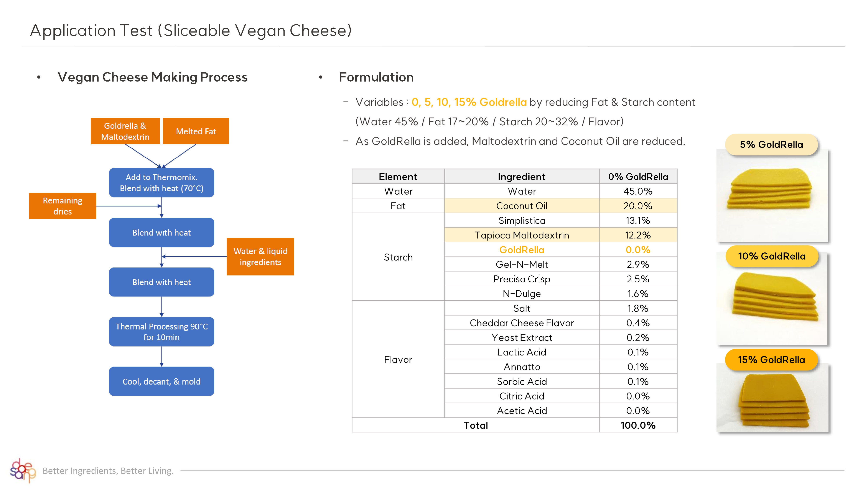
Task: Click the Cool, decant, & mold step
Action: (x=161, y=382)
